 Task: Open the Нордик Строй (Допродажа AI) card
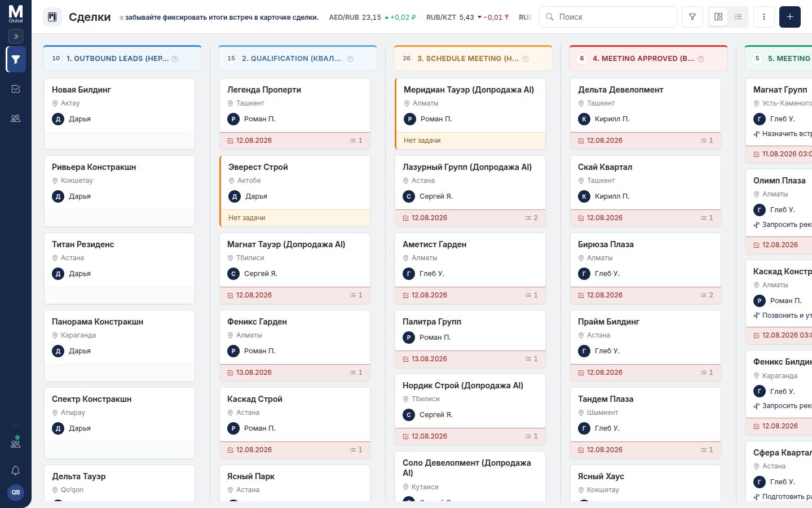coord(470,409)
